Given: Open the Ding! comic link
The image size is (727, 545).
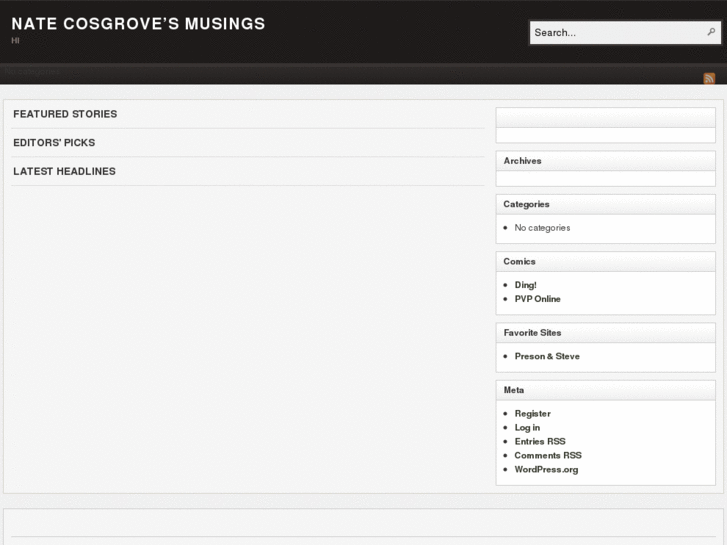Looking at the screenshot, I should [525, 285].
